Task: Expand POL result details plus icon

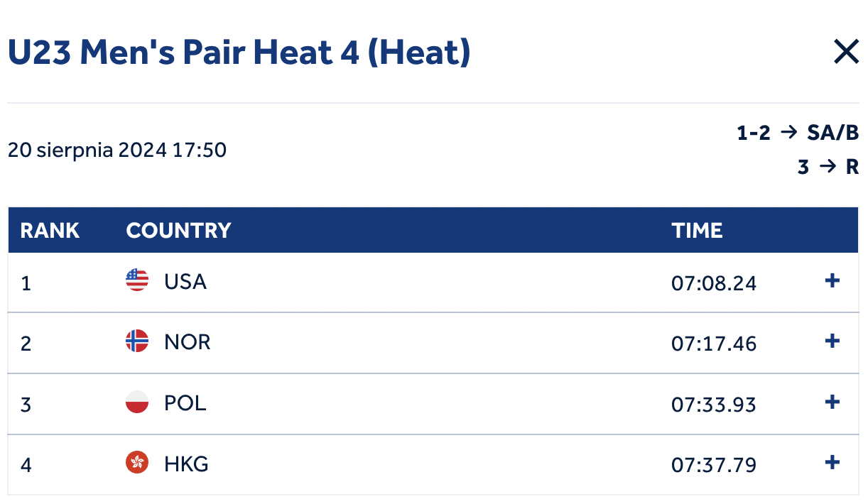Action: coord(832,402)
